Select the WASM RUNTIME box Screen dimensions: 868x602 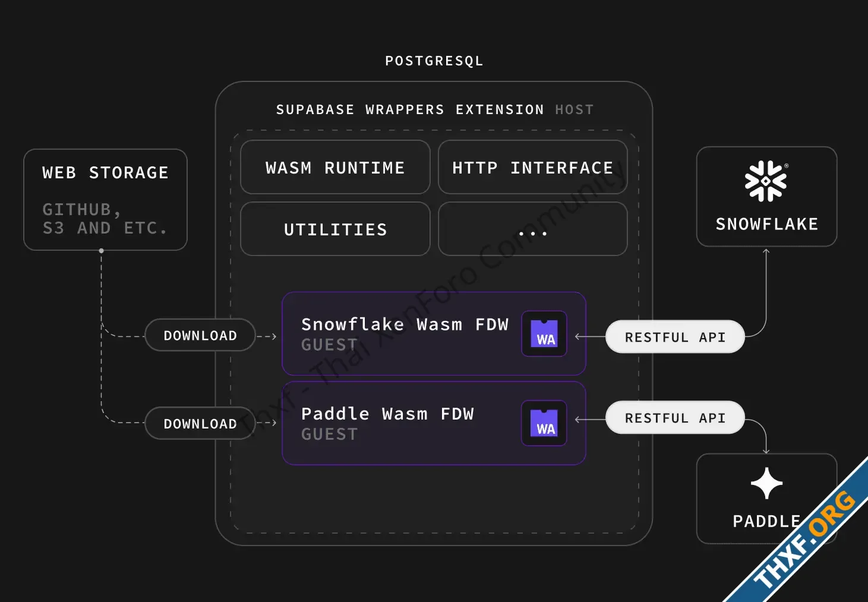(x=335, y=167)
